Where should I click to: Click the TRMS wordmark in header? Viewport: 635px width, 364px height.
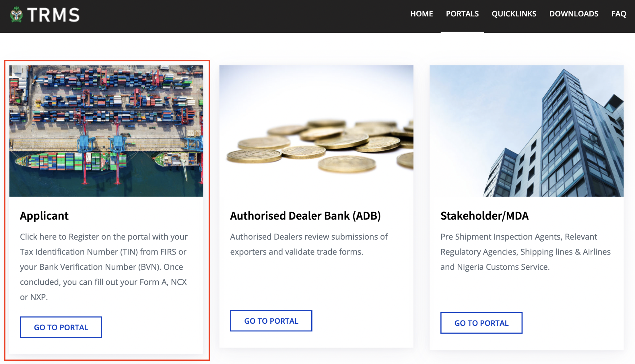tap(53, 15)
